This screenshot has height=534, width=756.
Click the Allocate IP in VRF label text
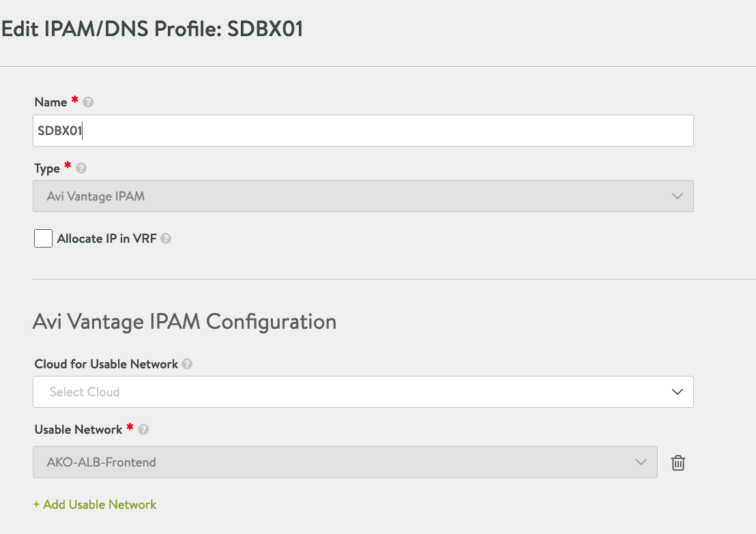[107, 239]
